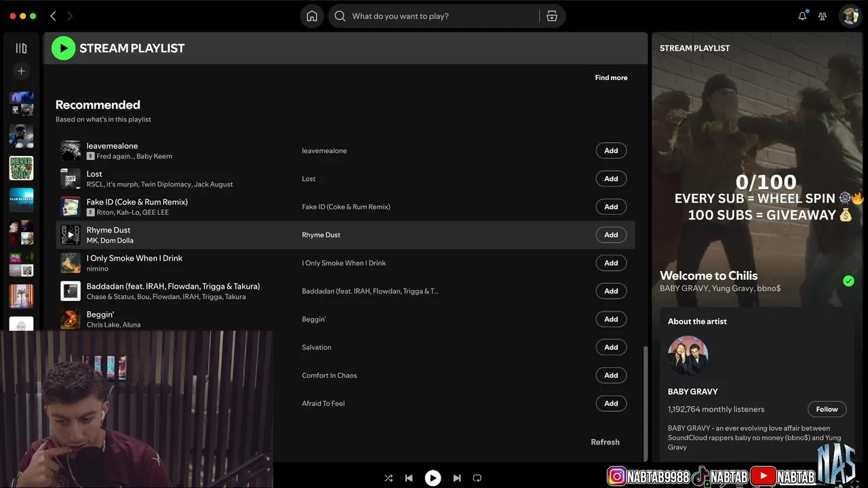
Task: Follow BABY GRAVY artist
Action: (x=827, y=409)
